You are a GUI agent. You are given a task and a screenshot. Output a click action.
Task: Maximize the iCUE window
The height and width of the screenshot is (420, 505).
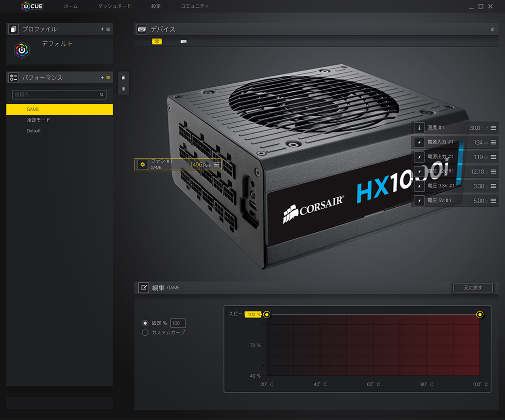click(481, 6)
